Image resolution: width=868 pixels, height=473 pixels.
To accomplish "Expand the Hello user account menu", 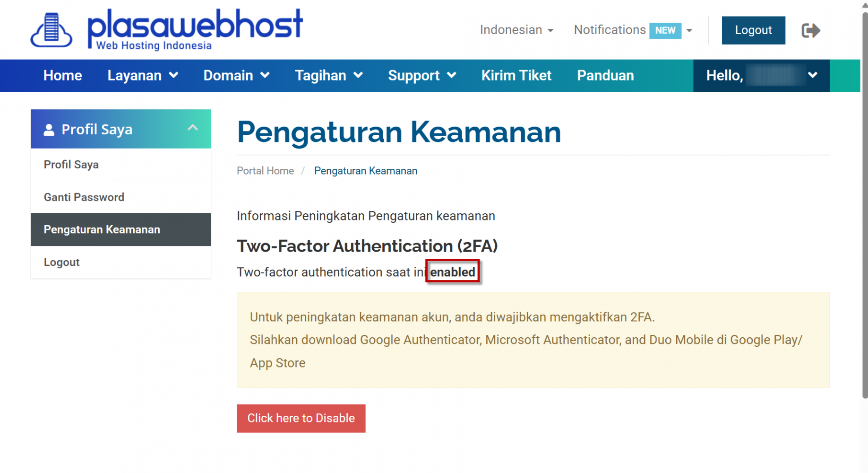I will (761, 76).
